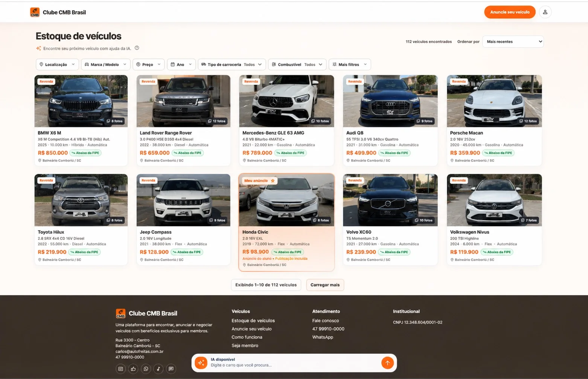This screenshot has width=588, height=379.
Task: Click the orange AI sparkle icon in the chat bar
Action: [201, 362]
